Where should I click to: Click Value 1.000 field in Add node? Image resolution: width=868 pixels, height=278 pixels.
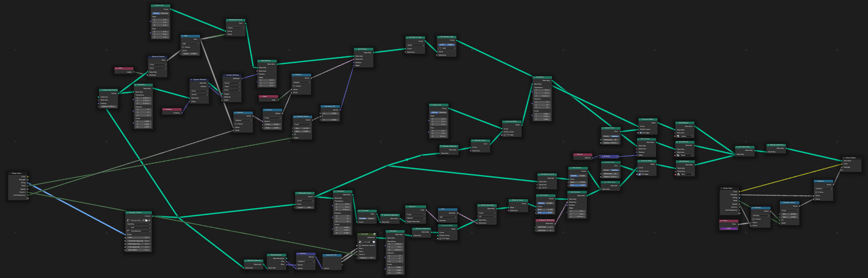pyautogui.click(x=190, y=53)
